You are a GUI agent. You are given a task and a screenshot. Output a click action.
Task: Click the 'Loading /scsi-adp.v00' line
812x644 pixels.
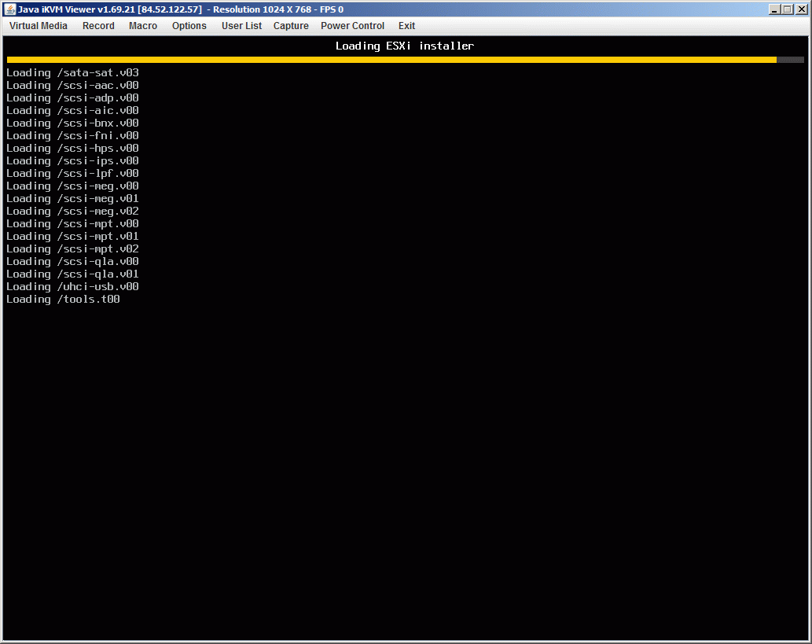pyautogui.click(x=72, y=98)
